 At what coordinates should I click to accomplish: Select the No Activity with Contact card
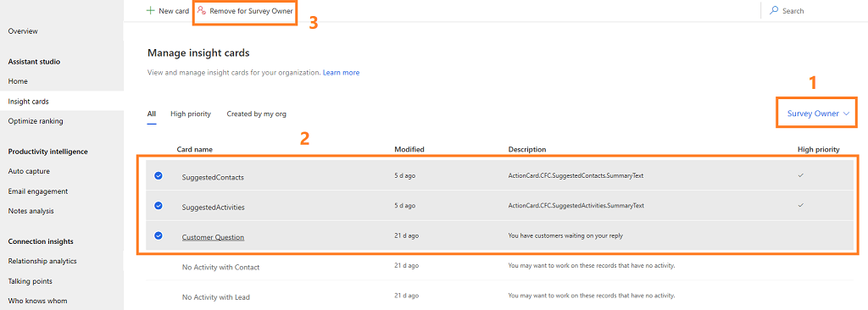click(x=221, y=268)
